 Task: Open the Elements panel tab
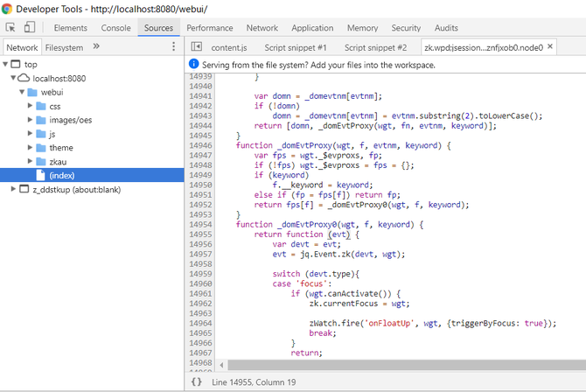(x=70, y=28)
